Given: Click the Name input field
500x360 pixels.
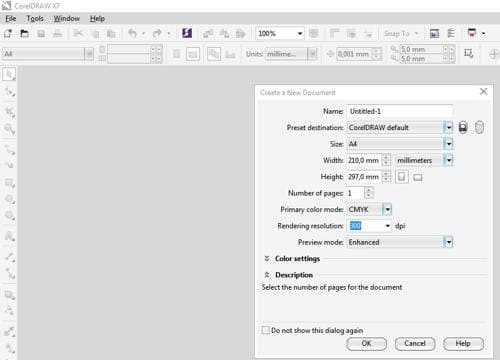Looking at the screenshot, I should click(x=399, y=111).
